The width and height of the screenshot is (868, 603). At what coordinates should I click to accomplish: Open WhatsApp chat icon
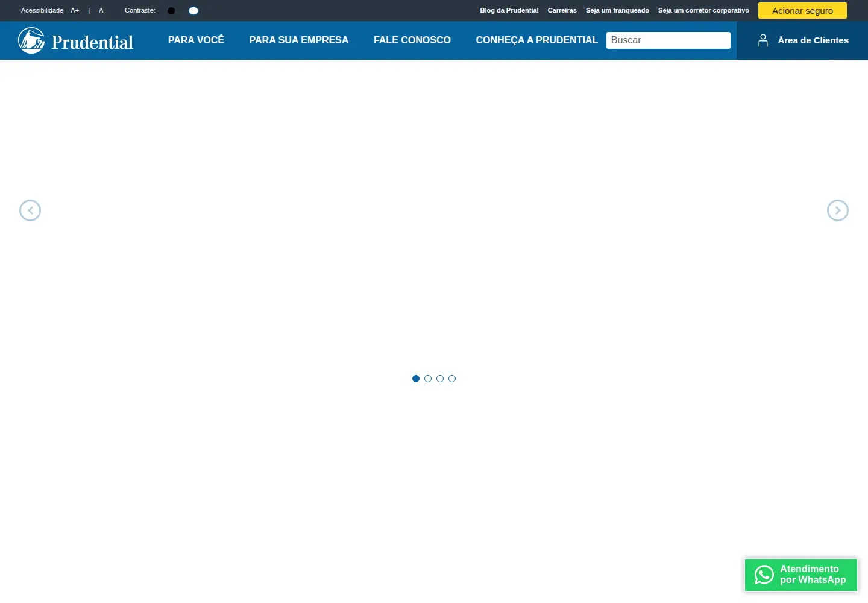[764, 575]
